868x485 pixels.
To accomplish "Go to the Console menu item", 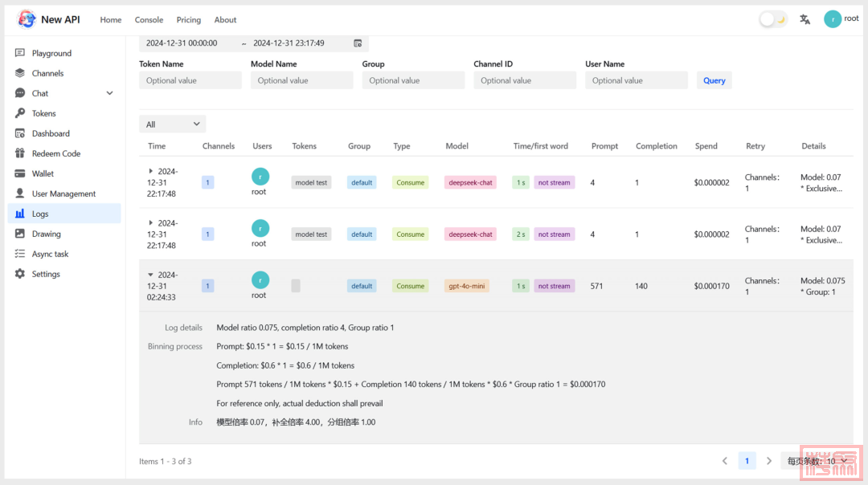I will (149, 20).
